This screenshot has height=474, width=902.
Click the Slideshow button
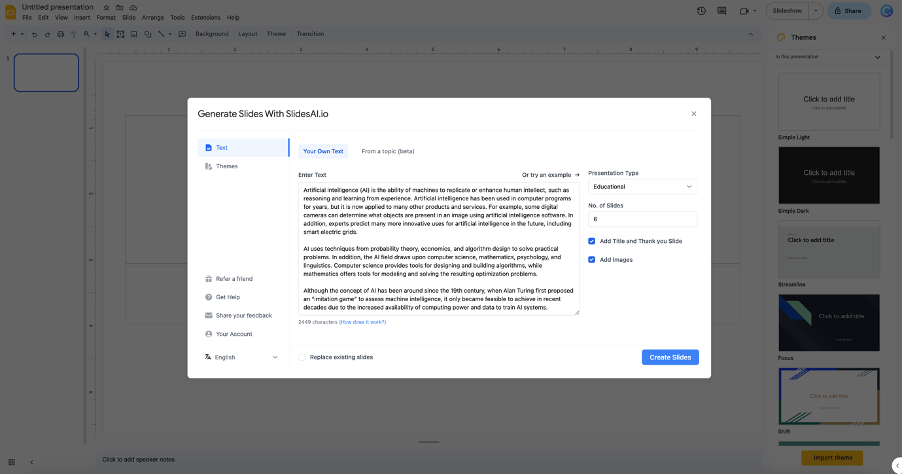[787, 11]
